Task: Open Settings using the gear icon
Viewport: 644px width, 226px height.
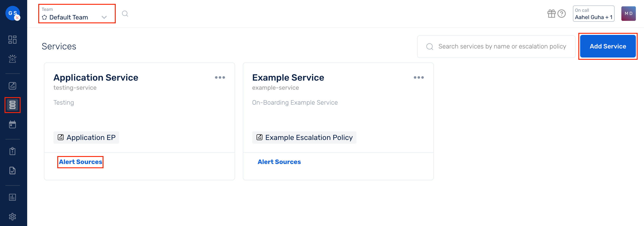Action: click(x=12, y=217)
